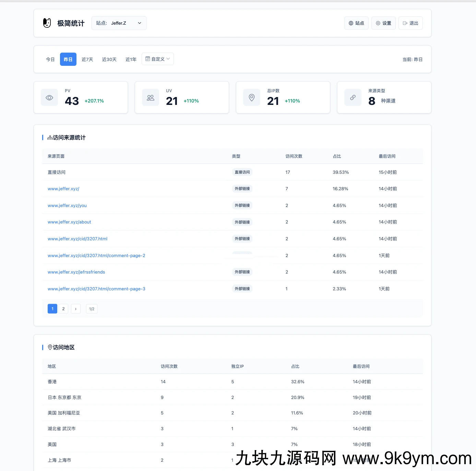Go to next page arrow in pagination
This screenshot has width=476, height=471.
pyautogui.click(x=76, y=309)
